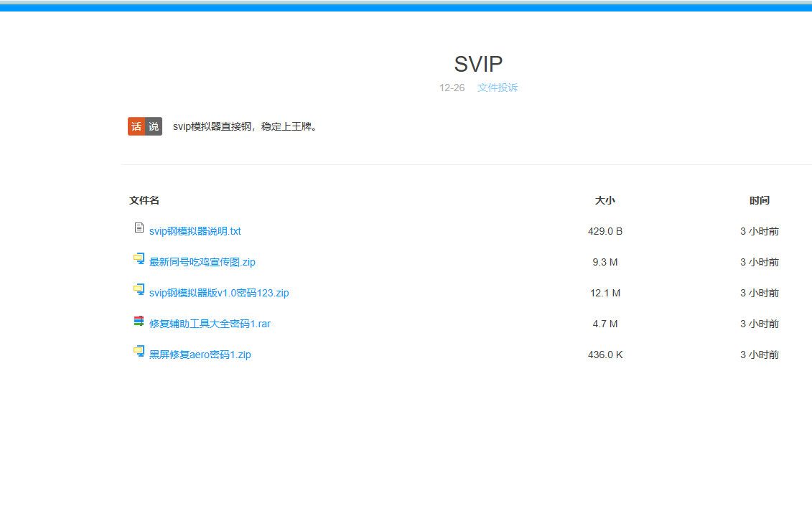Open the svip钢模拟器说明.txt file link
Screen dimensions: 812x511
pos(195,231)
